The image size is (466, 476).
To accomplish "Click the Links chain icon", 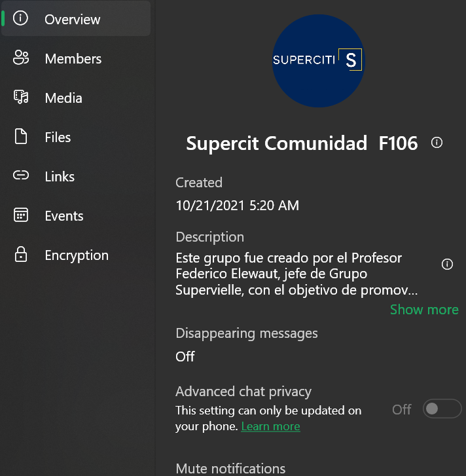I will click(21, 175).
